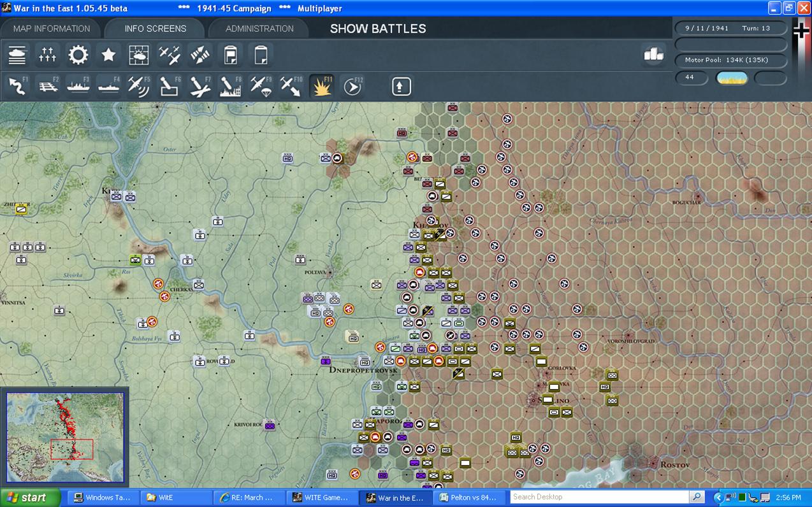Open the WitE folder taskbar item
Viewport: 812px width, 507px height.
coord(175,497)
